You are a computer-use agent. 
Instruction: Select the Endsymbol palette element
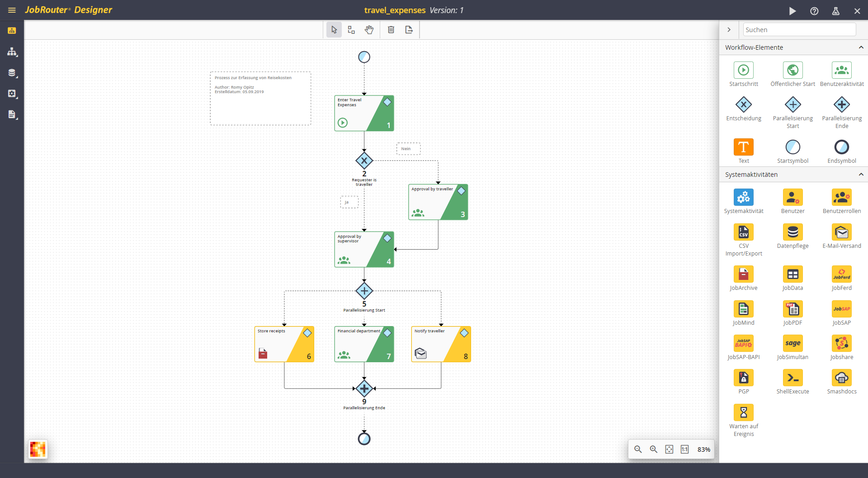842,151
